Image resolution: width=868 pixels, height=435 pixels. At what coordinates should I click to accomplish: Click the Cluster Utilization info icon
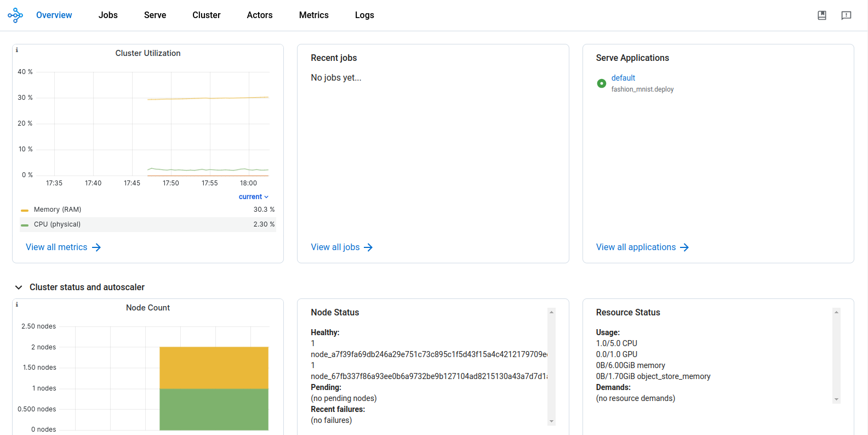tap(17, 50)
